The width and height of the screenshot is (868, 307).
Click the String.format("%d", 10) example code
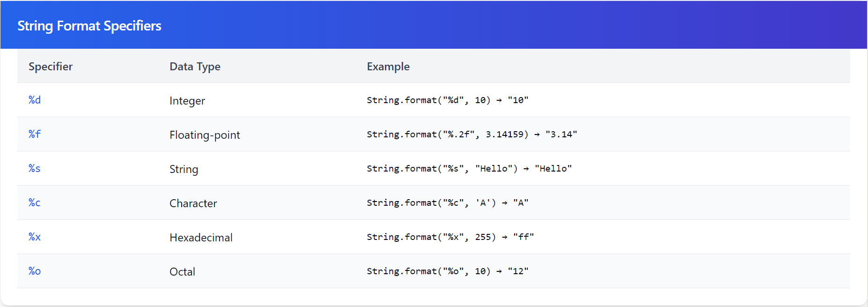447,100
